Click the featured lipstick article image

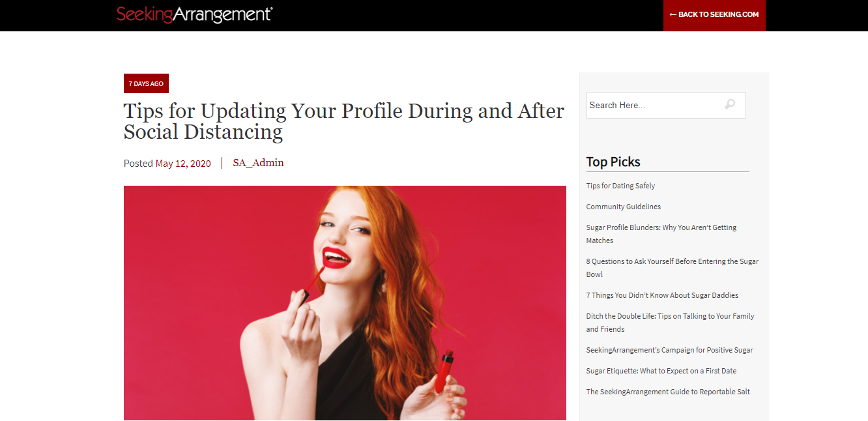[345, 303]
